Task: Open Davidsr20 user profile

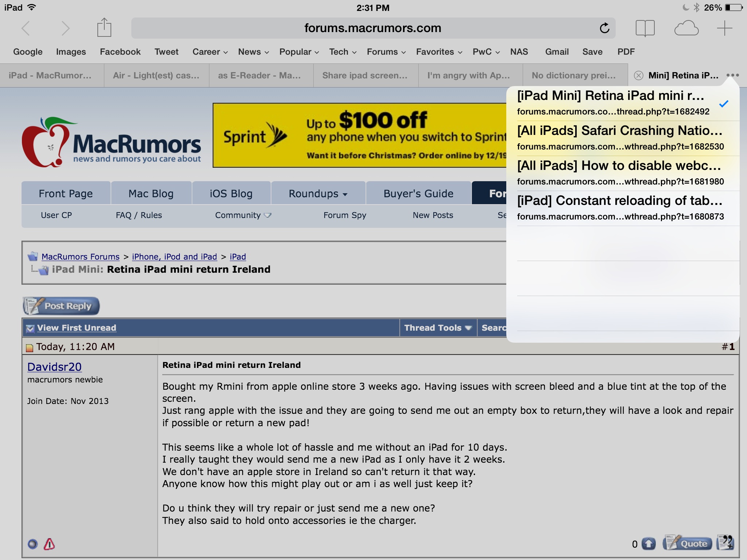Action: click(54, 367)
